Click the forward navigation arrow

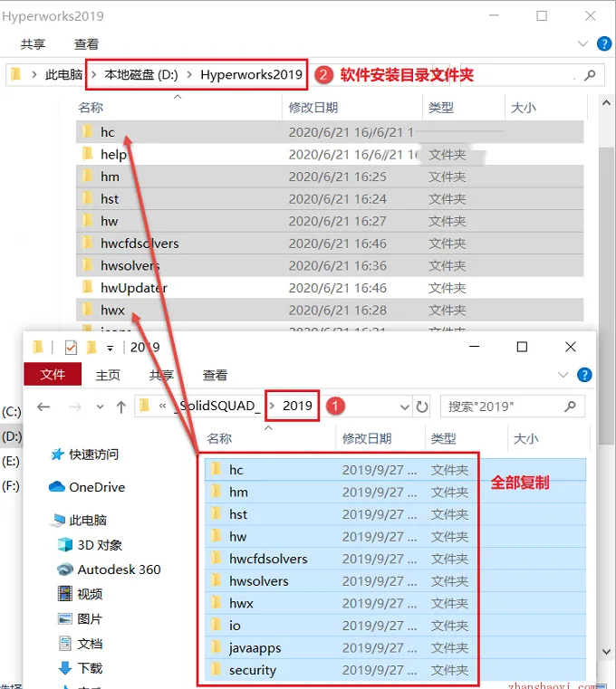[75, 407]
